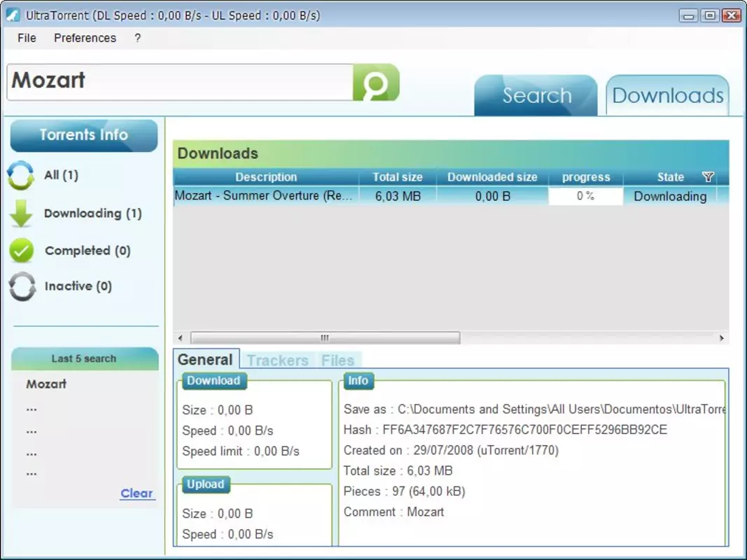
Task: Click the UltraTorrent title bar app icon
Action: [x=13, y=15]
